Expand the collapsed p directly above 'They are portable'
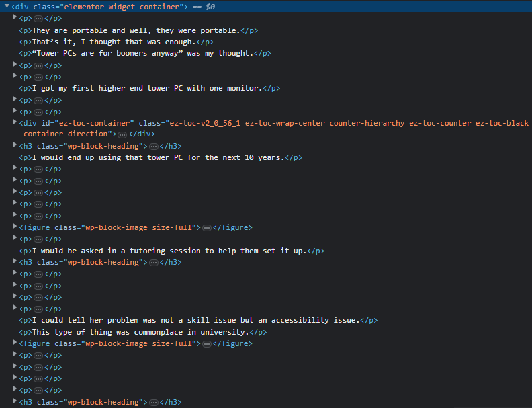 15,17
